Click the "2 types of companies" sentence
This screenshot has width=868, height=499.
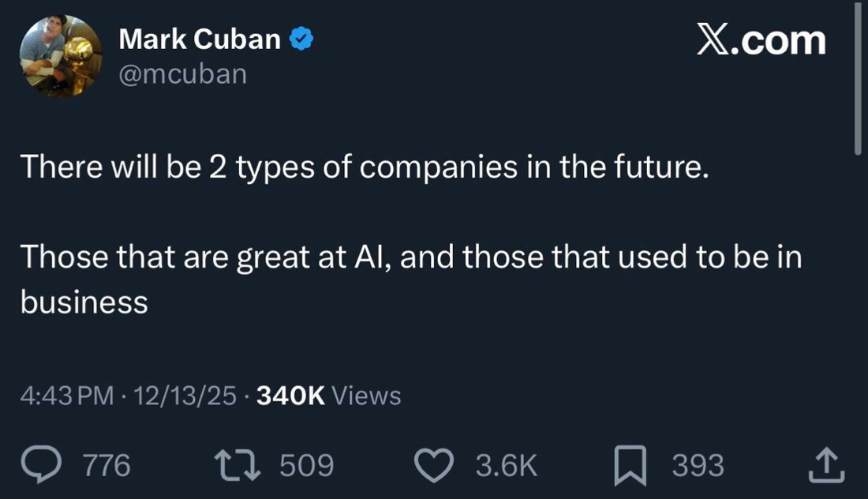click(359, 169)
